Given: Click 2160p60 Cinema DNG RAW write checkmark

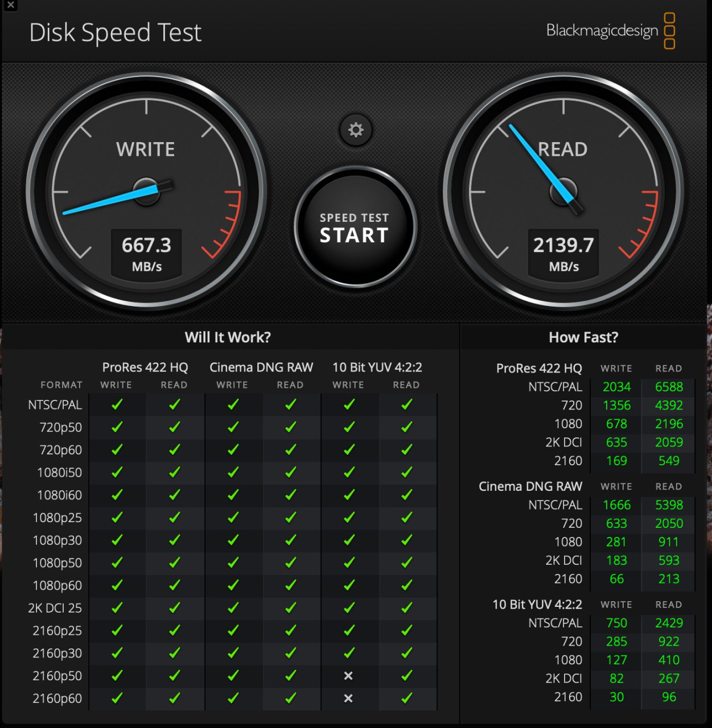Looking at the screenshot, I should point(233,698).
